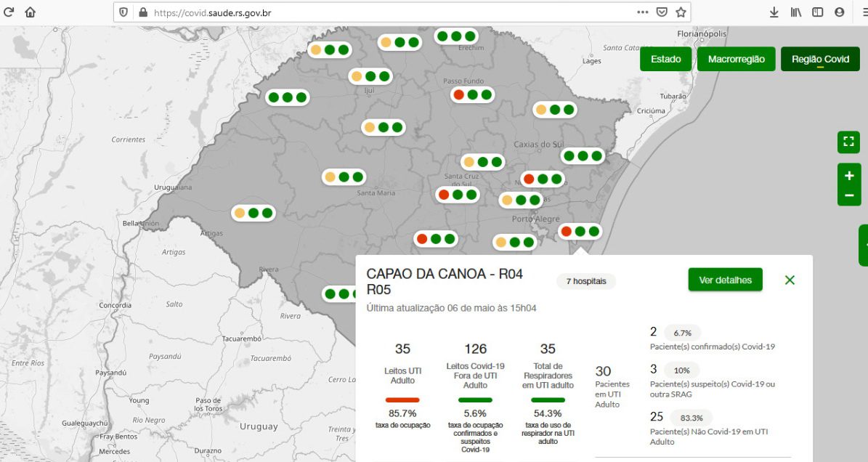Click the Firefox account icon

pyautogui.click(x=840, y=12)
